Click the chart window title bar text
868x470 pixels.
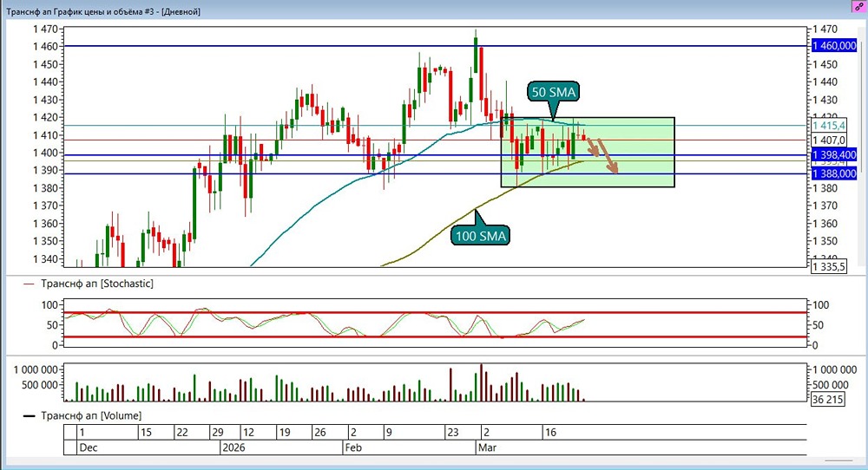click(x=103, y=11)
